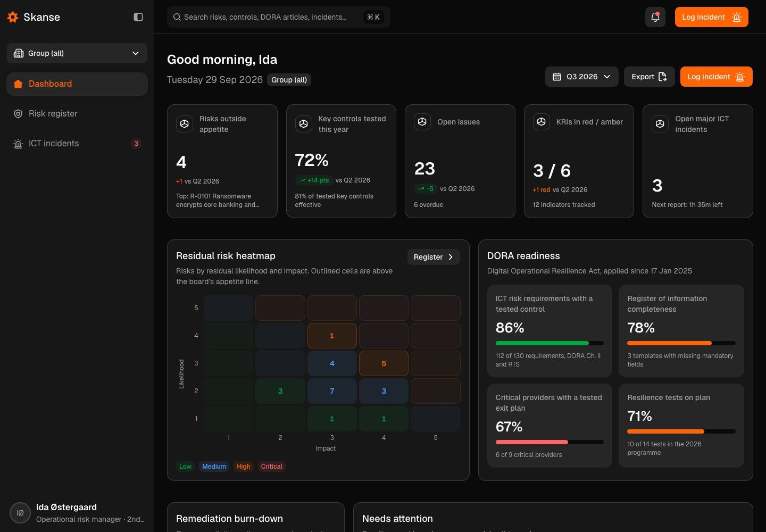Image resolution: width=766 pixels, height=532 pixels.
Task: Click the building icon in Group selector
Action: coord(19,53)
